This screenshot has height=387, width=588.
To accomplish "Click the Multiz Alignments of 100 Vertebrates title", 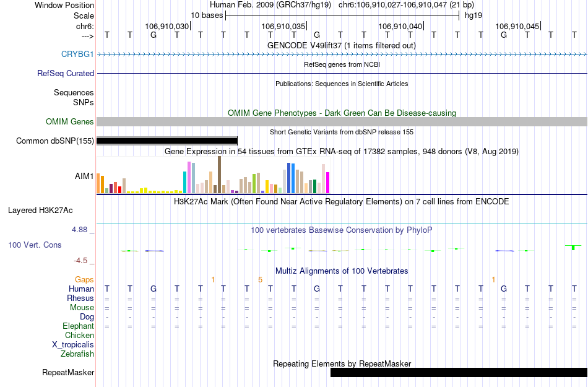I will coord(342,271).
